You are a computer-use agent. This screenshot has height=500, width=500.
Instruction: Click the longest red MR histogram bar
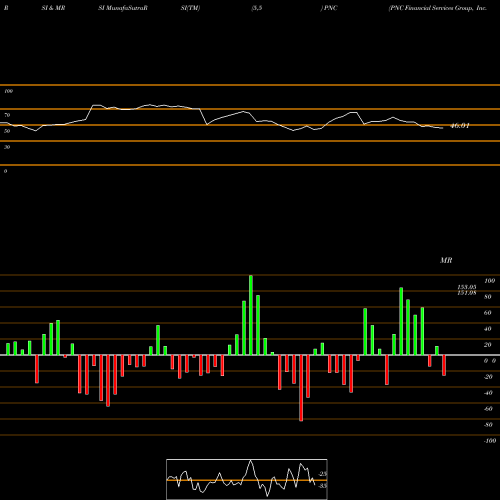301,388
